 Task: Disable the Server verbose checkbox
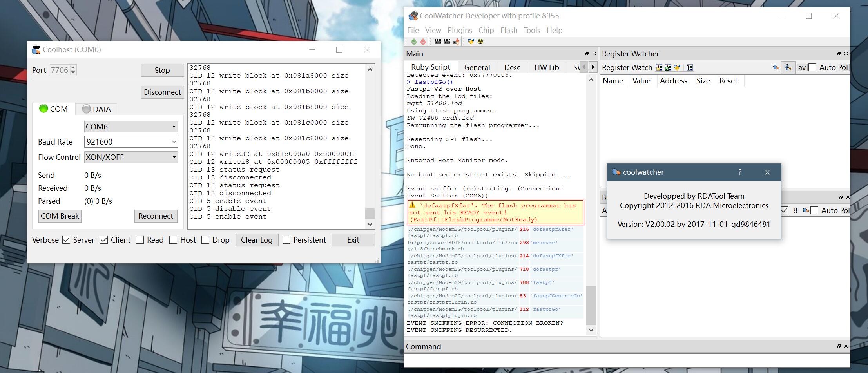[66, 240]
